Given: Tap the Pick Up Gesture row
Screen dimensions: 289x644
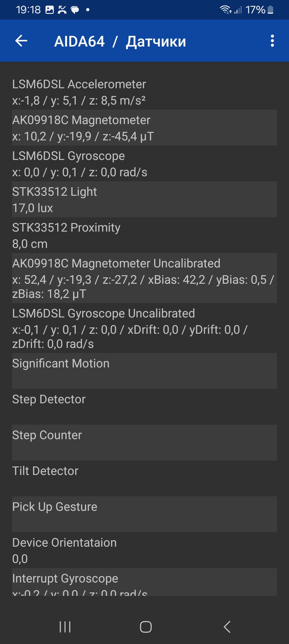Looking at the screenshot, I should 144,514.
